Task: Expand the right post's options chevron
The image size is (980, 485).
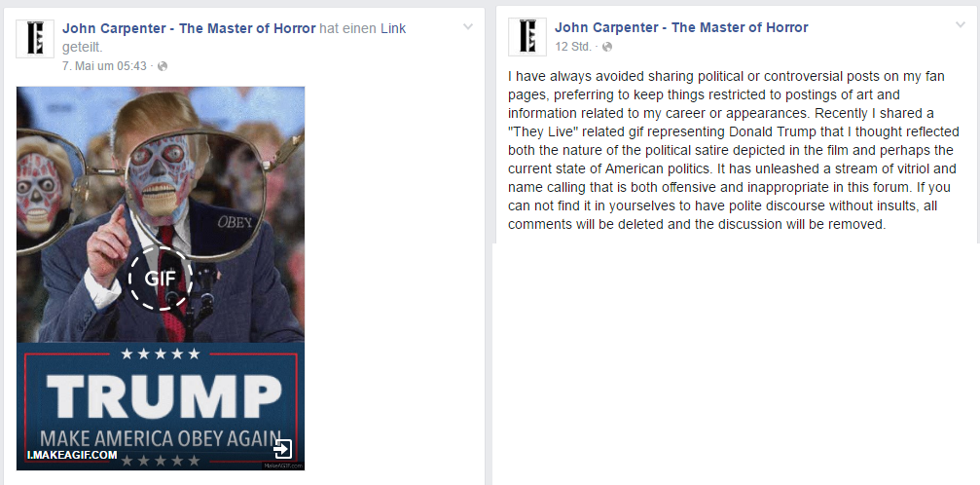Action: pos(961,25)
